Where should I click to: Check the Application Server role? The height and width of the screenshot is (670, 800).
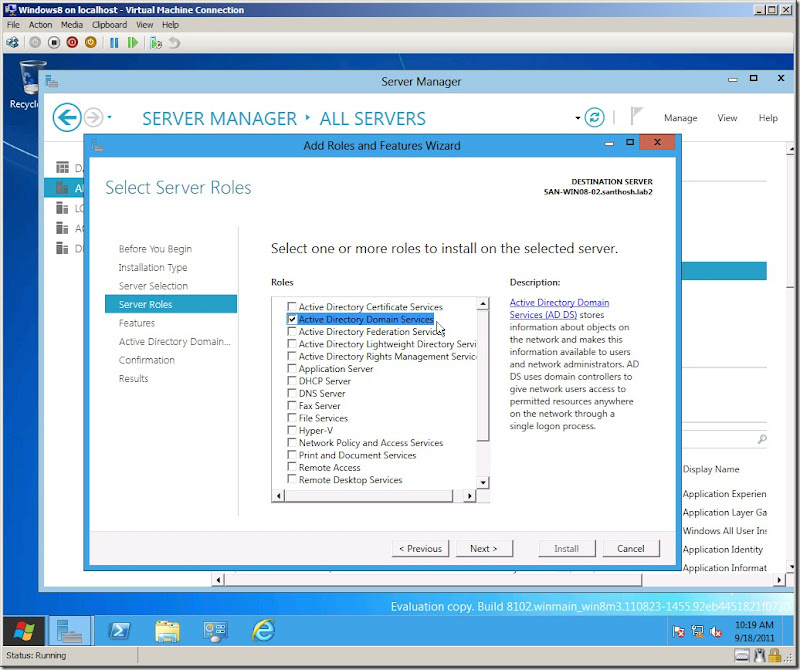point(292,368)
